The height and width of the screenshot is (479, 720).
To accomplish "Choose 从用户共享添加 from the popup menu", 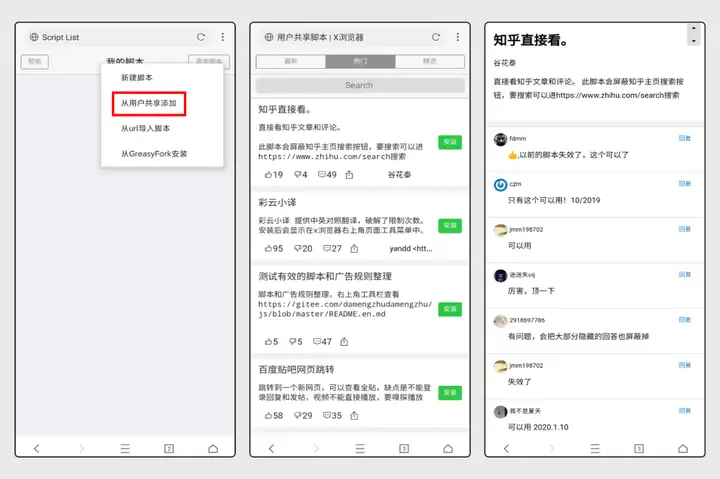I will 149,103.
